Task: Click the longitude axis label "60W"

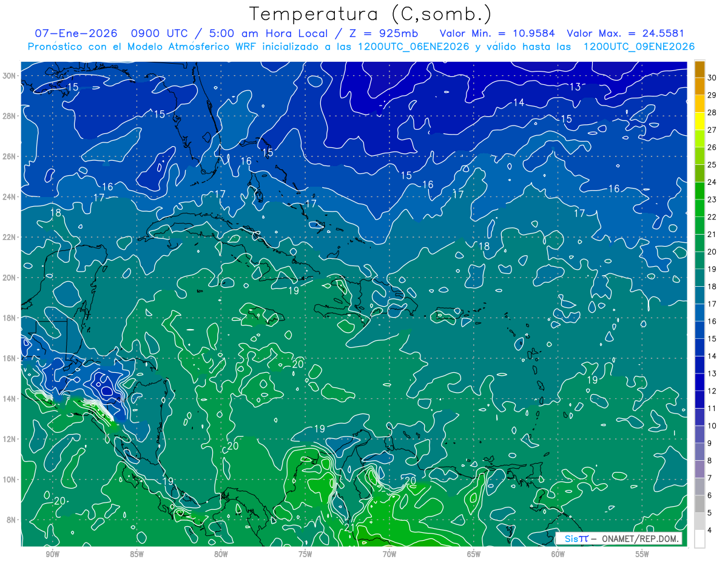Action: point(558,554)
